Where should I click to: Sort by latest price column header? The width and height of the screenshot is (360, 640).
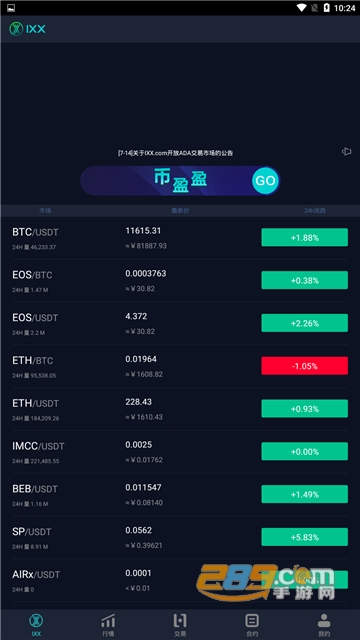click(180, 211)
